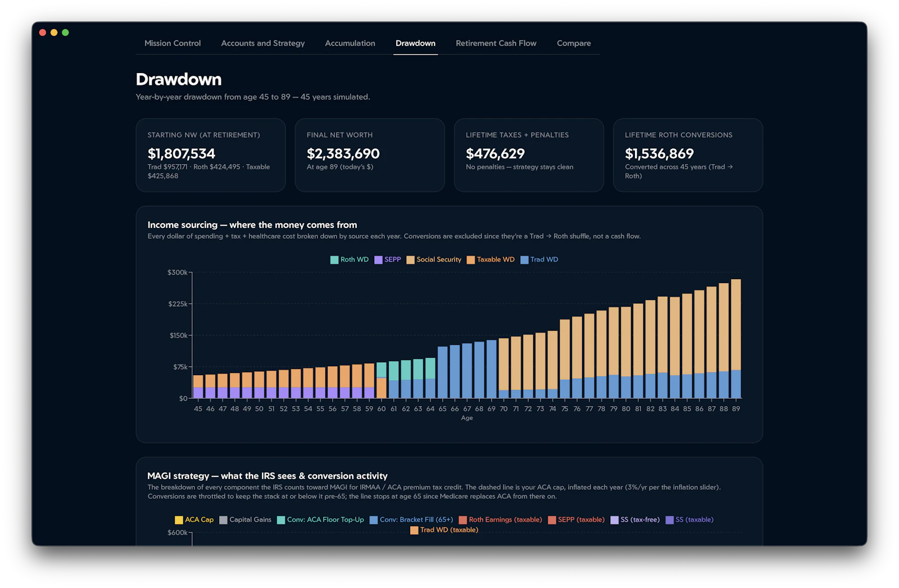Open the Mission Control tab
The image size is (899, 588).
pos(172,43)
